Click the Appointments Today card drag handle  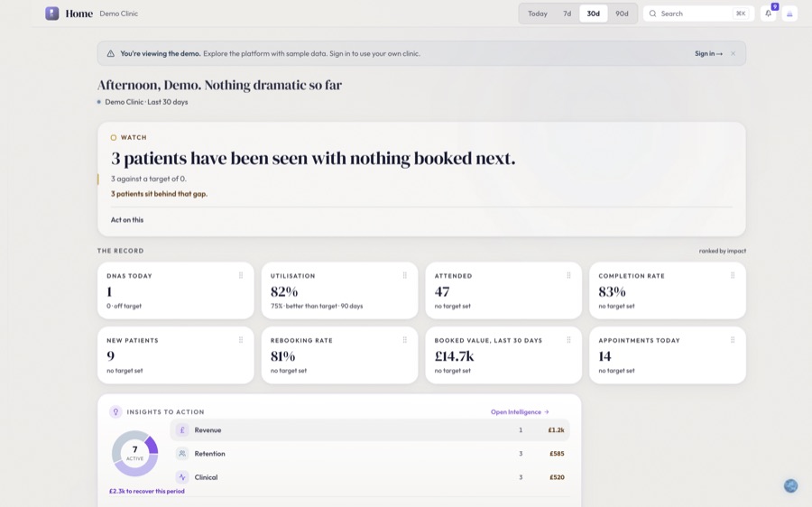point(733,340)
